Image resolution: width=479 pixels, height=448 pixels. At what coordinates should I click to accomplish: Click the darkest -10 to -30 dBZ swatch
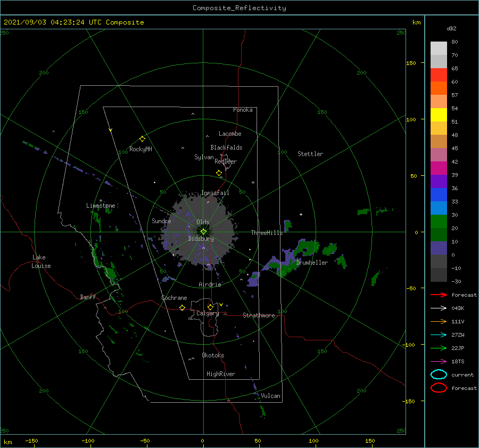point(439,274)
